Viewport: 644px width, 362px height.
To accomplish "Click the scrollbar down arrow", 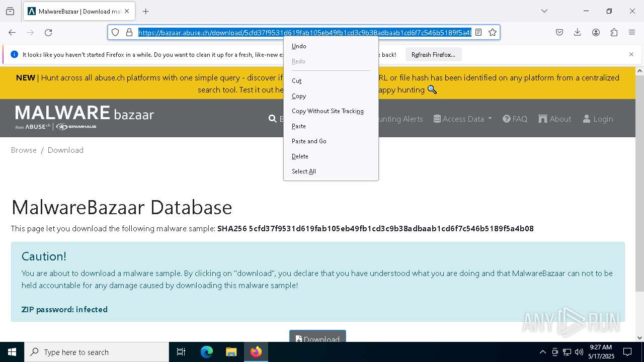I will [x=639, y=338].
